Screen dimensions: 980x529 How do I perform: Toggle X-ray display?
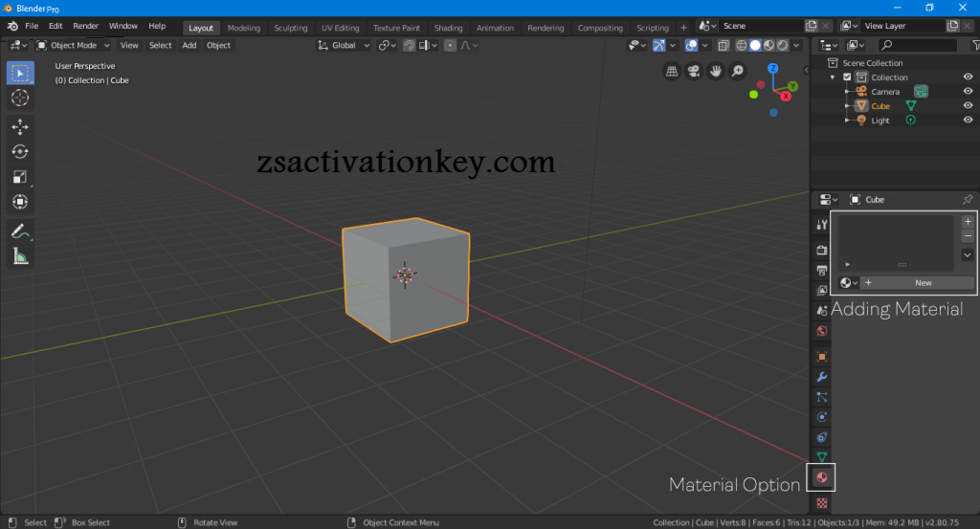point(724,45)
